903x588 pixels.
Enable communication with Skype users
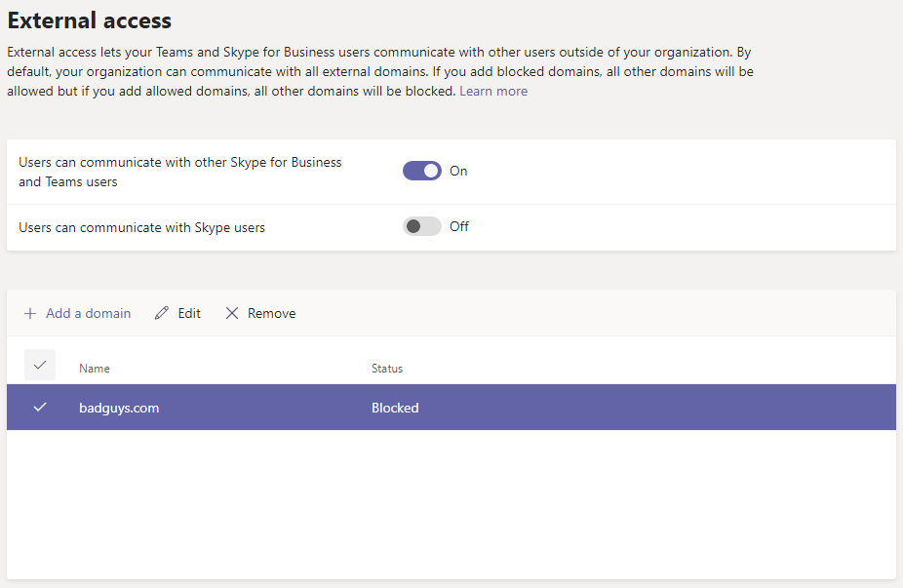421,226
